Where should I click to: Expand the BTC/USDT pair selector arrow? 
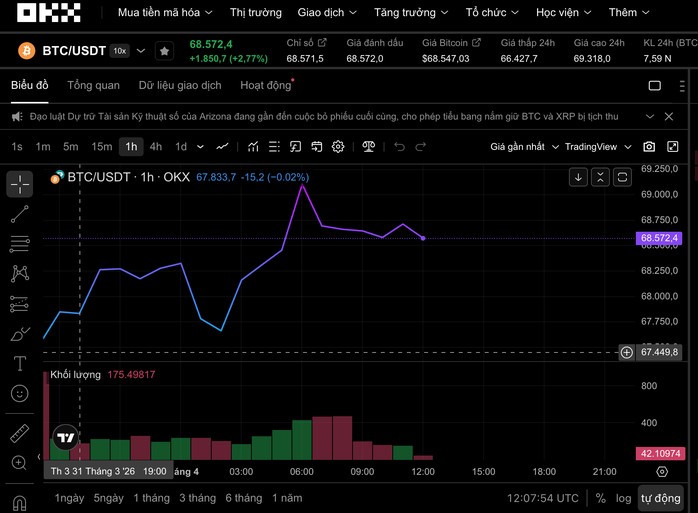click(141, 51)
